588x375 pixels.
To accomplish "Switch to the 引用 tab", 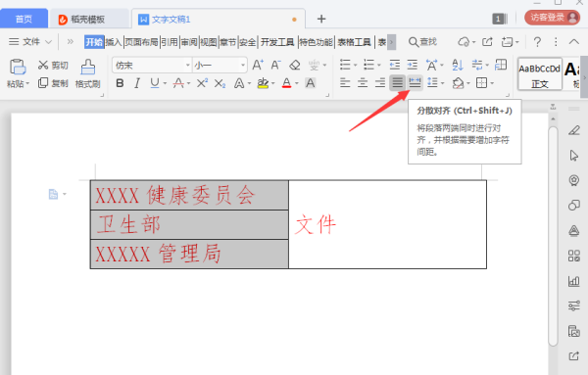I will click(x=170, y=42).
